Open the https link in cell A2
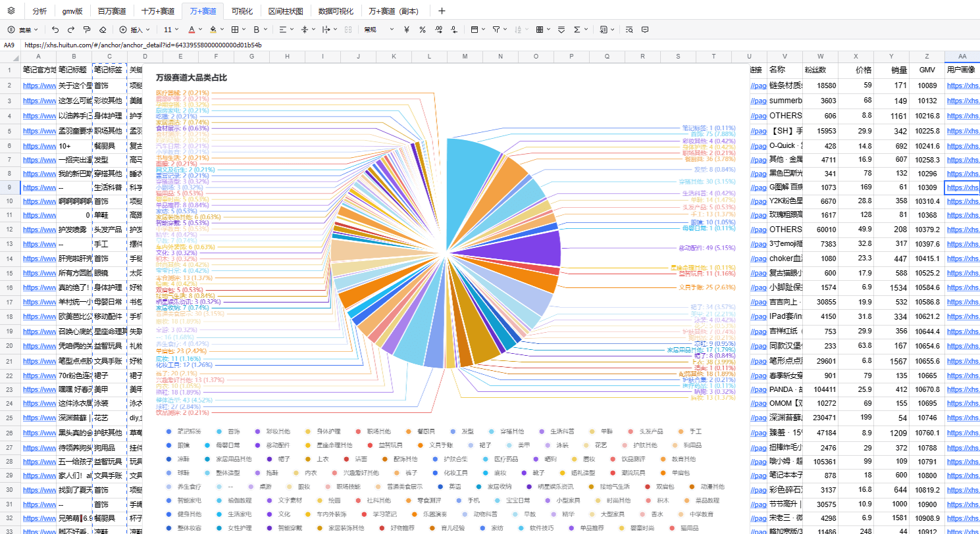 click(39, 85)
